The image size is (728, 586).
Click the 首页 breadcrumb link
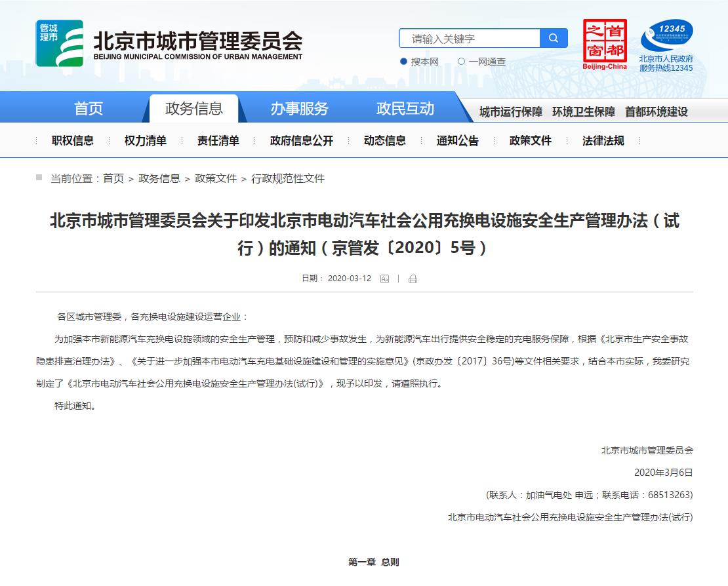click(113, 179)
